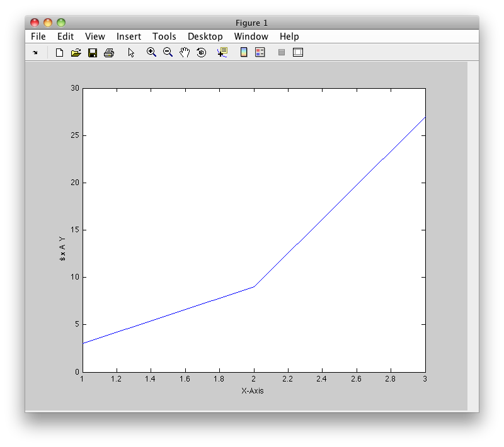Open the File menu
This screenshot has height=447, width=504.
pyautogui.click(x=38, y=37)
